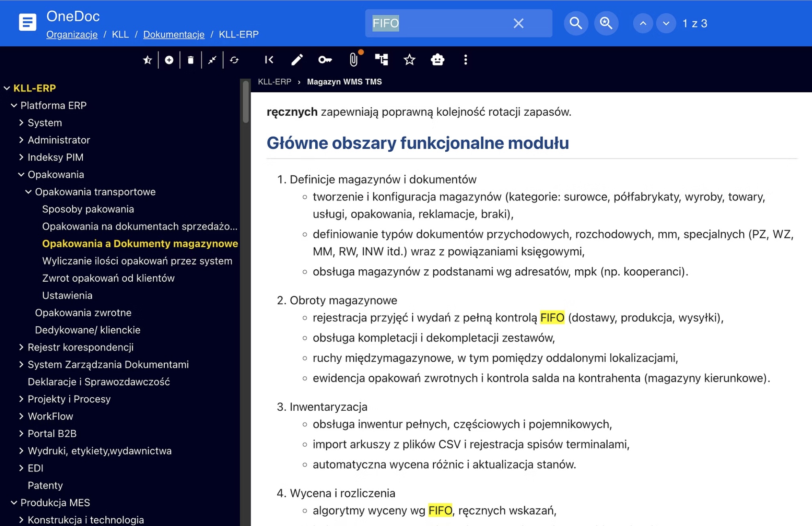The width and height of the screenshot is (812, 526).
Task: Select Zwrot opakowań od klientów page
Action: coord(108,278)
